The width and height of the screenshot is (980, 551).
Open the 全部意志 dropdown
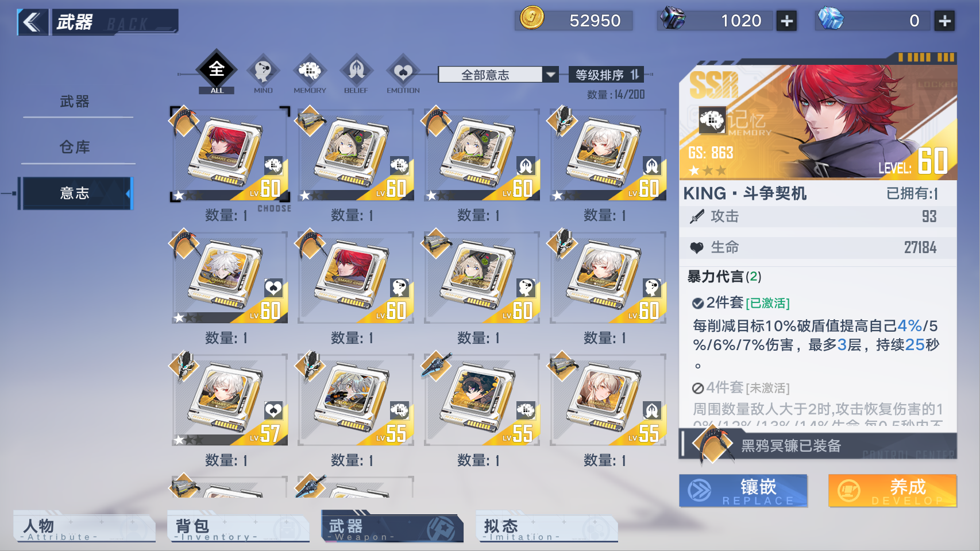498,75
